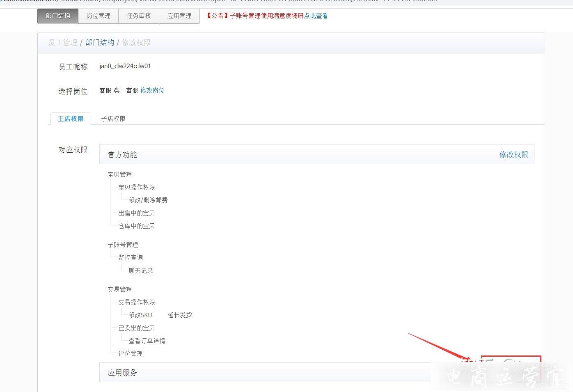This screenshot has height=392, width=573.
Task: Click the 修改岗位 link
Action: [152, 90]
